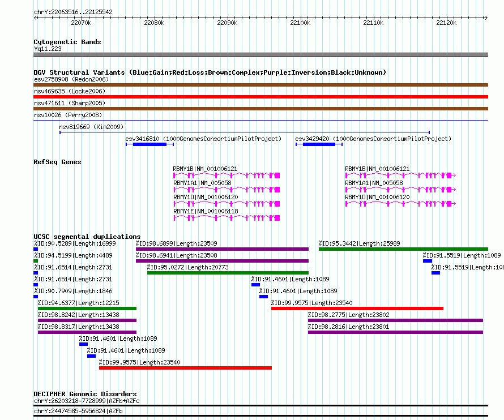Open the esv3429420 1000 Genomes variant label
504x420 pixels.
(x=373, y=139)
